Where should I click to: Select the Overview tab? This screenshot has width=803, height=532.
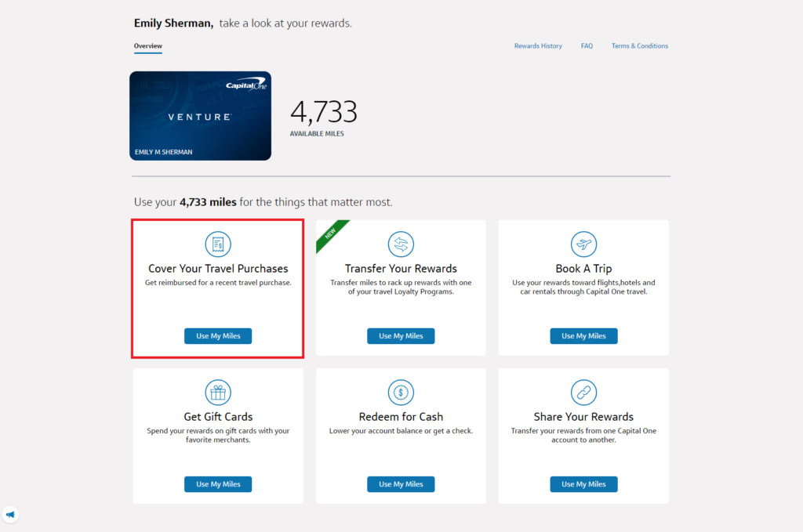pos(147,46)
